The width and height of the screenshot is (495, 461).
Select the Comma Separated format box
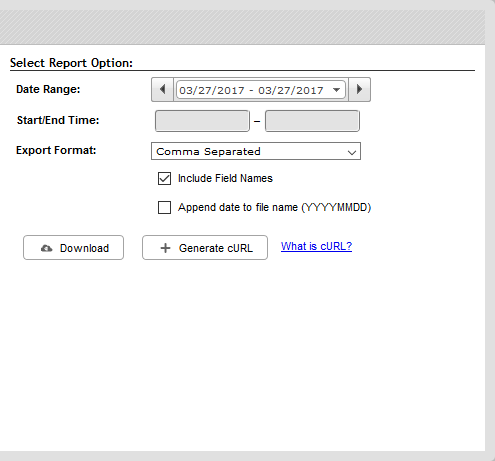coord(256,151)
